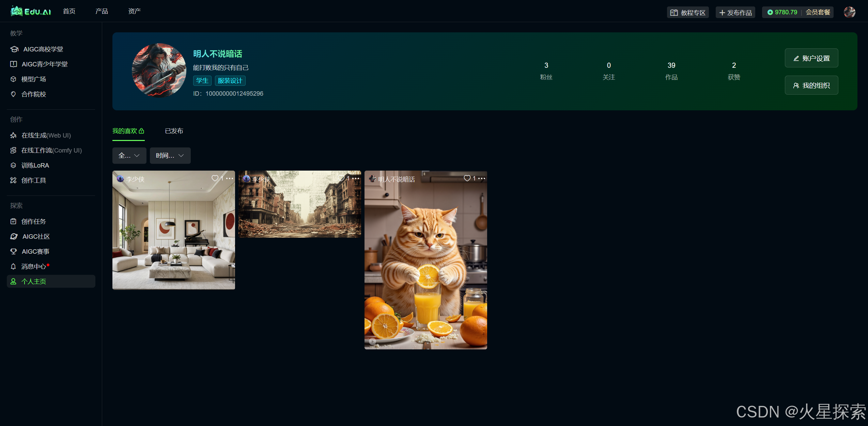Switch to the 已发布 tab
The width and height of the screenshot is (868, 426).
[174, 131]
